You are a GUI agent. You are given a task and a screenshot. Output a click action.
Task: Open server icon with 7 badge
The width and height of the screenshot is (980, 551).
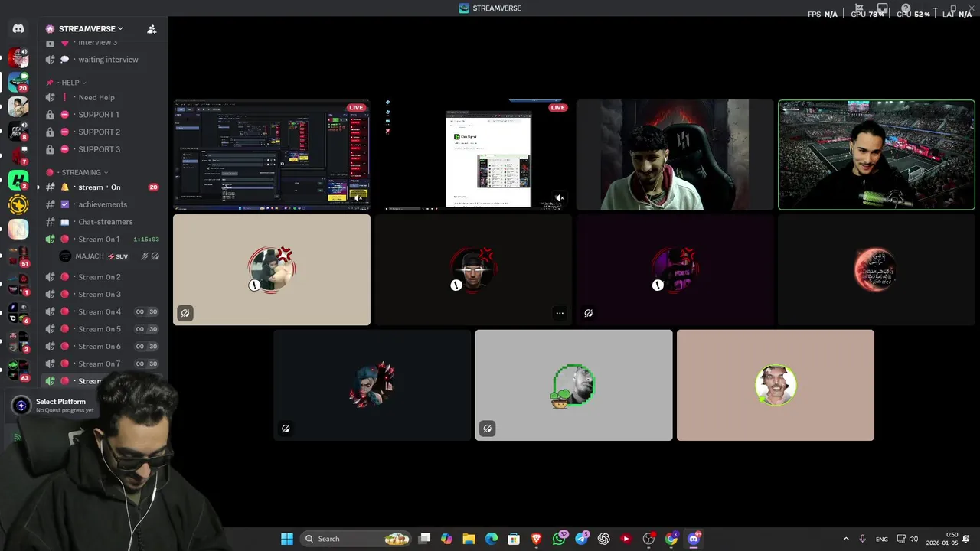coord(18,156)
